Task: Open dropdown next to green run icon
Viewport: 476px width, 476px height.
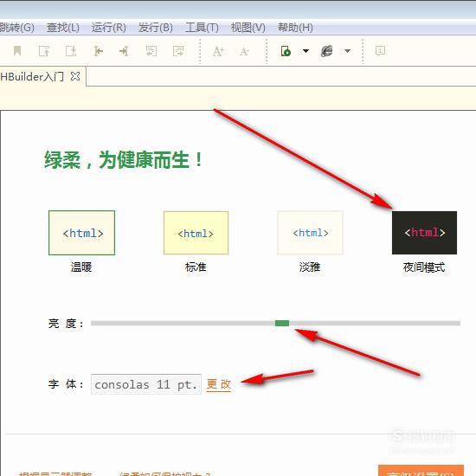Action: pyautogui.click(x=306, y=51)
